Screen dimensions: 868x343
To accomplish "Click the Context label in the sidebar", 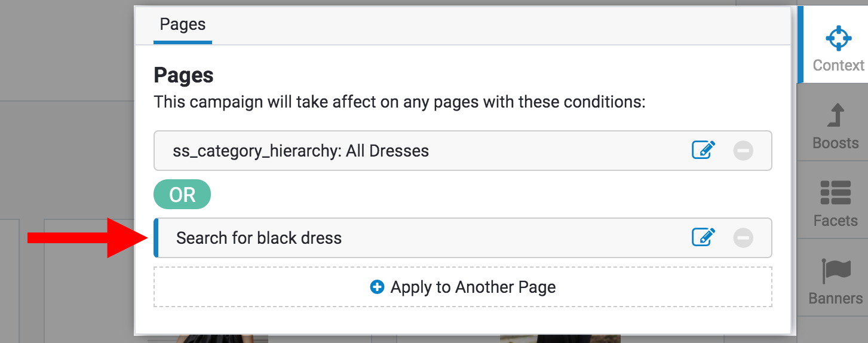I will click(838, 65).
